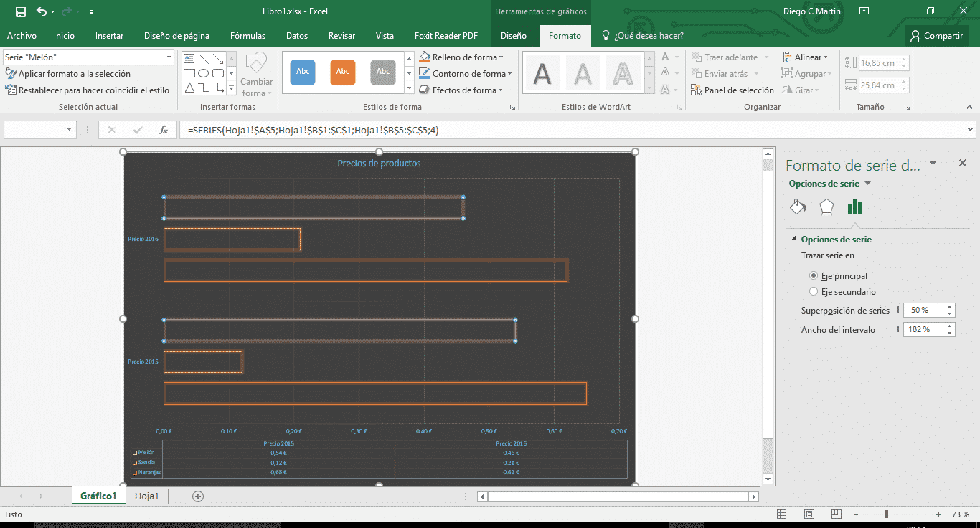This screenshot has height=528, width=980.
Task: Select the orange Abc shape style
Action: click(342, 72)
